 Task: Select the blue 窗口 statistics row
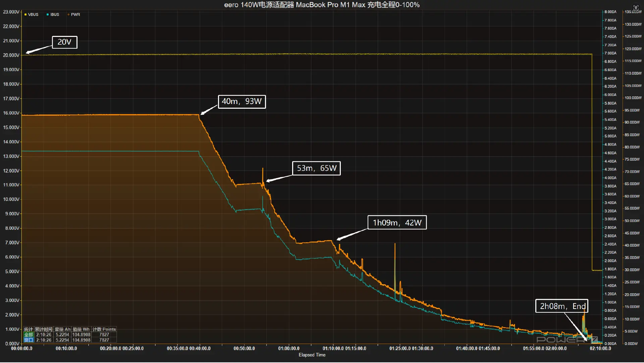29,340
